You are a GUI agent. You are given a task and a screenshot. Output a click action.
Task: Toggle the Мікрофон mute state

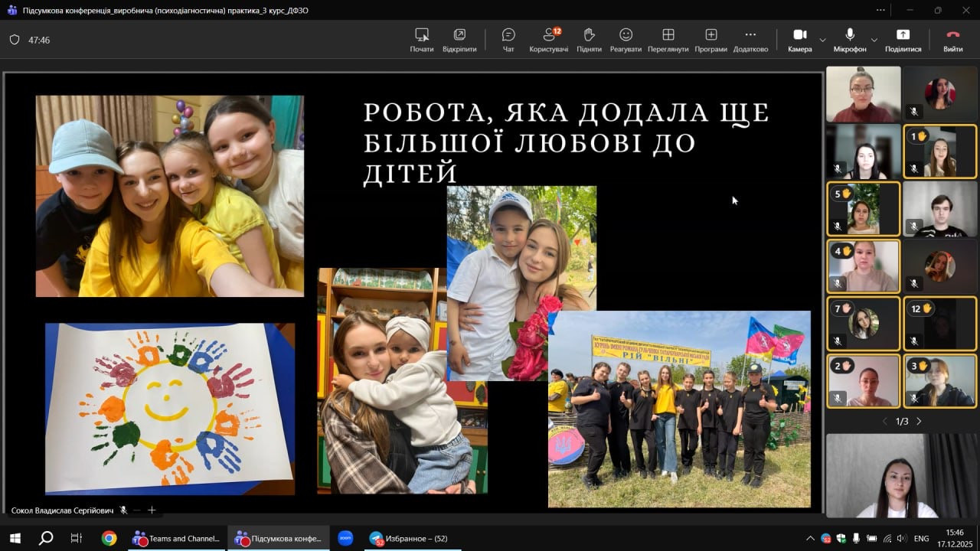(850, 40)
